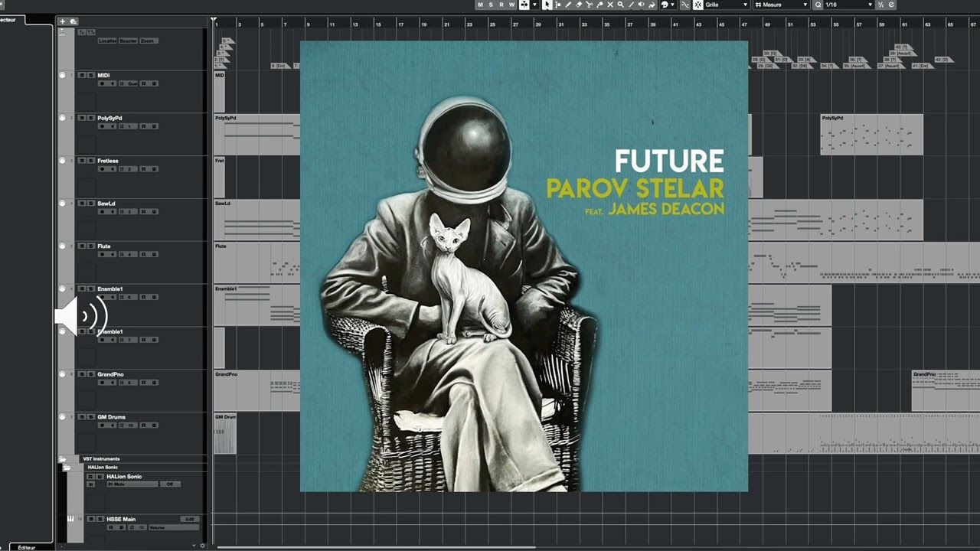Click the Add Track plus button
The height and width of the screenshot is (551, 980).
(x=63, y=21)
